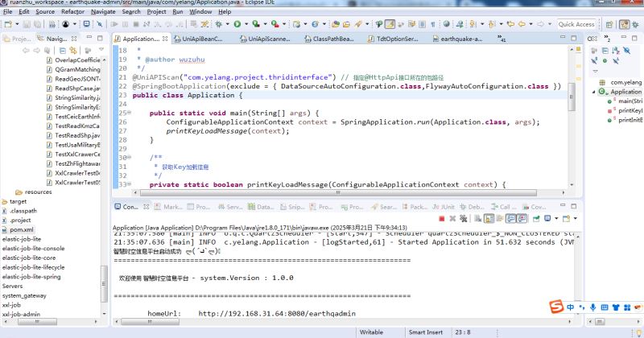This screenshot has width=644, height=338.
Task: Click the Quick Access search field
Action: pos(576,24)
